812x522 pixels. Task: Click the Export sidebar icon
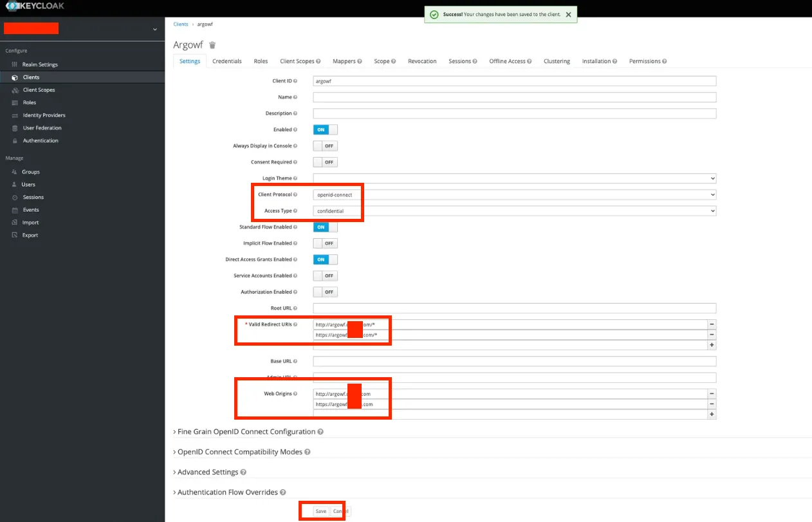click(14, 235)
